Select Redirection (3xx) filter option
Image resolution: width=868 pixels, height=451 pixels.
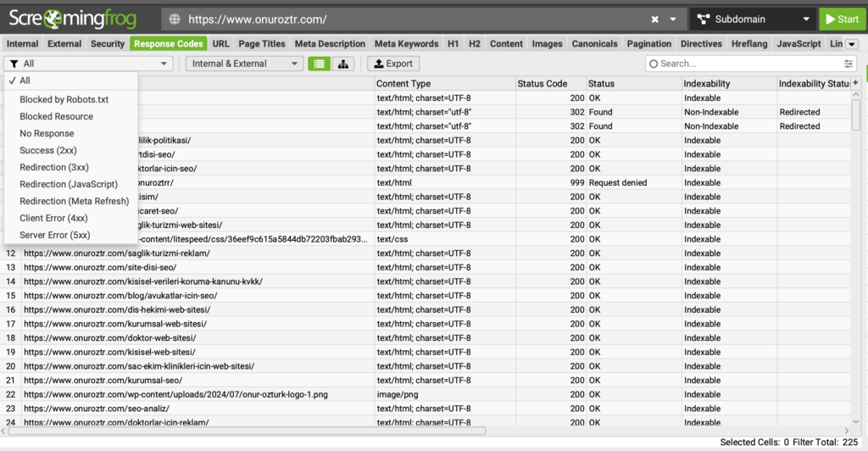(53, 167)
